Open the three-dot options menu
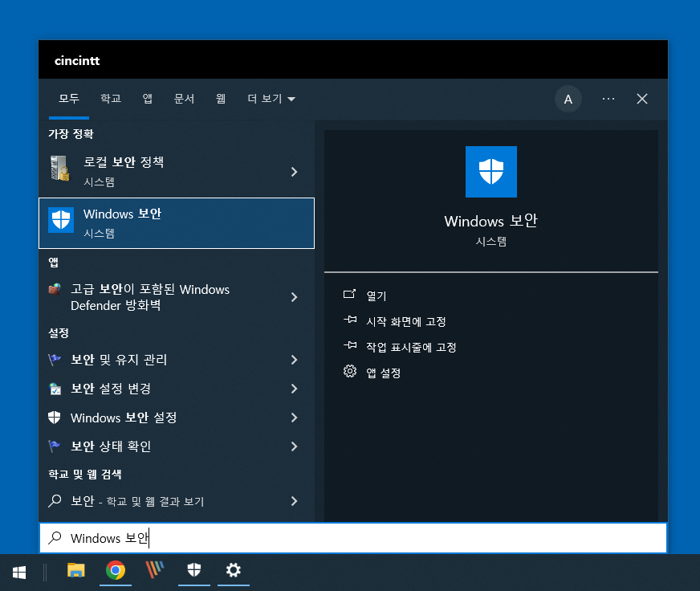Viewport: 700px width, 591px height. [608, 99]
